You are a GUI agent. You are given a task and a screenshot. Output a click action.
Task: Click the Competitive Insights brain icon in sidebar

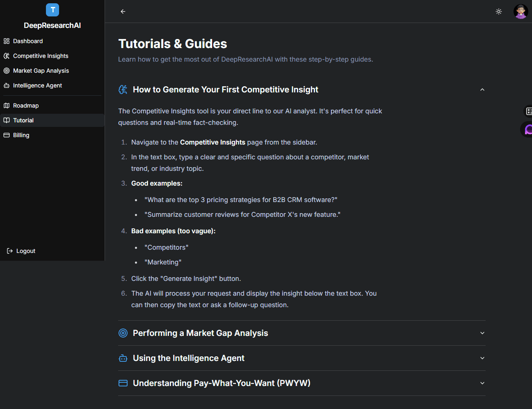tap(7, 56)
